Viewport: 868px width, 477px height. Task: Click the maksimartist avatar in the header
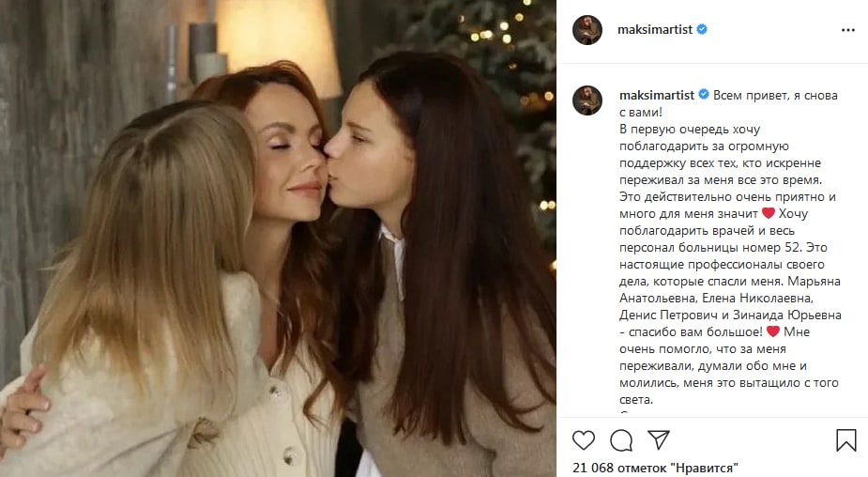[x=587, y=30]
